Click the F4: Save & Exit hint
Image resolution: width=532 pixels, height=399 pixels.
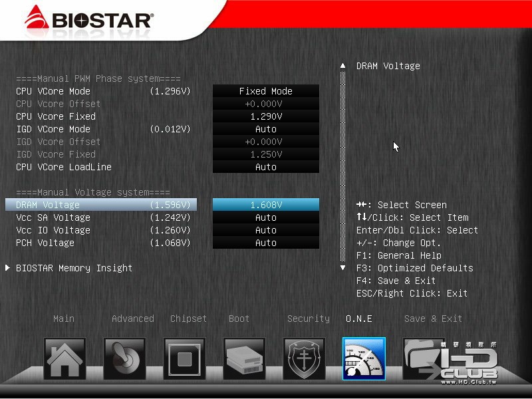pyautogui.click(x=396, y=281)
